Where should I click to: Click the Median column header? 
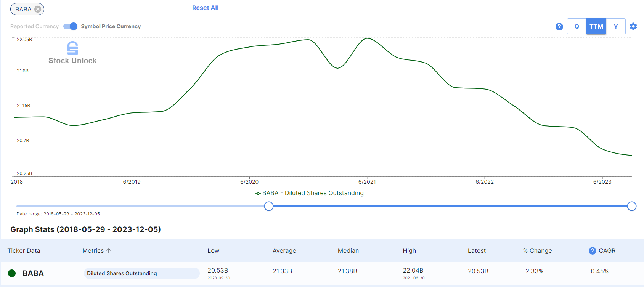(x=348, y=250)
